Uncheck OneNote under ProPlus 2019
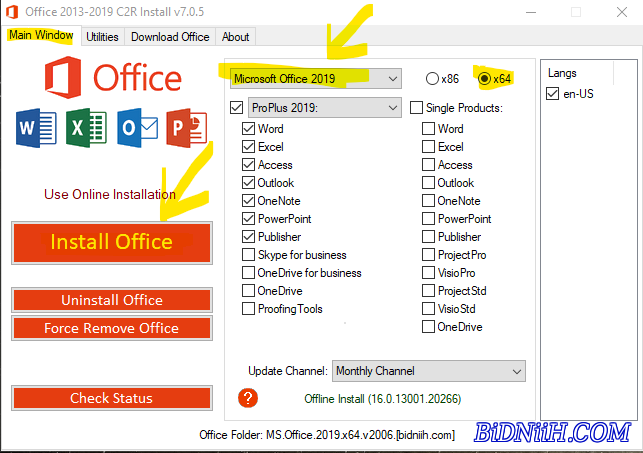This screenshot has height=453, width=643. click(249, 201)
